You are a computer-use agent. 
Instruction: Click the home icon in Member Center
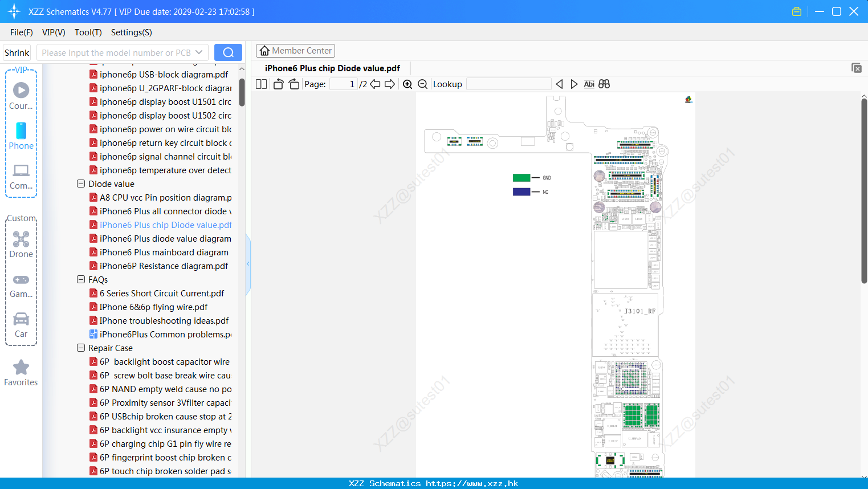click(264, 51)
